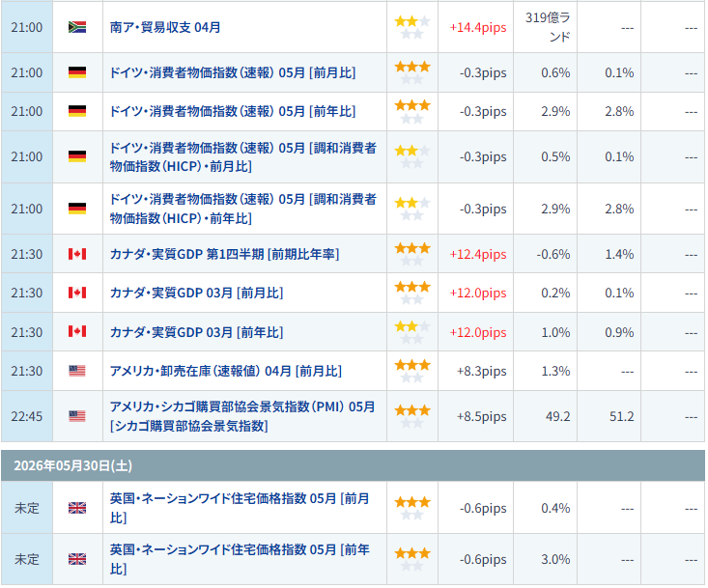Click US flag beside 卸売在庫 row

coord(77,371)
